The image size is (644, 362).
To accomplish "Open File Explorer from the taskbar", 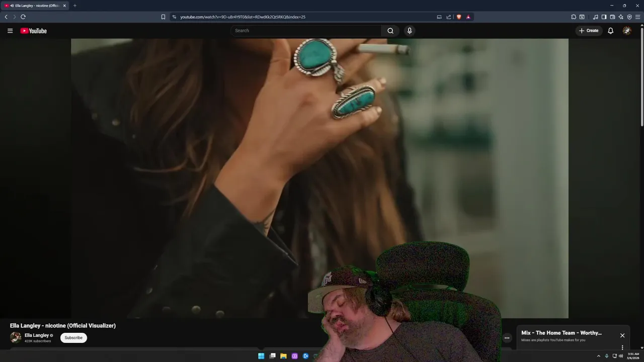I will tap(283, 356).
